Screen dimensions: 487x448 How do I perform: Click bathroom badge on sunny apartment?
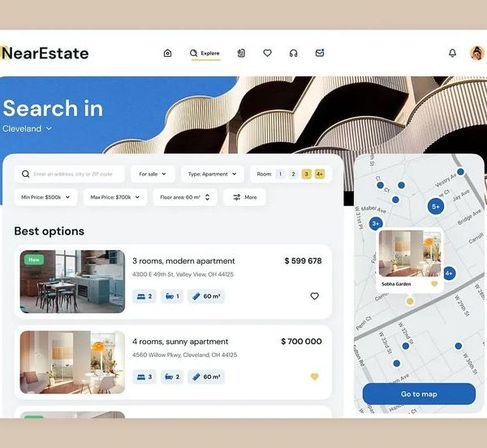pos(172,377)
